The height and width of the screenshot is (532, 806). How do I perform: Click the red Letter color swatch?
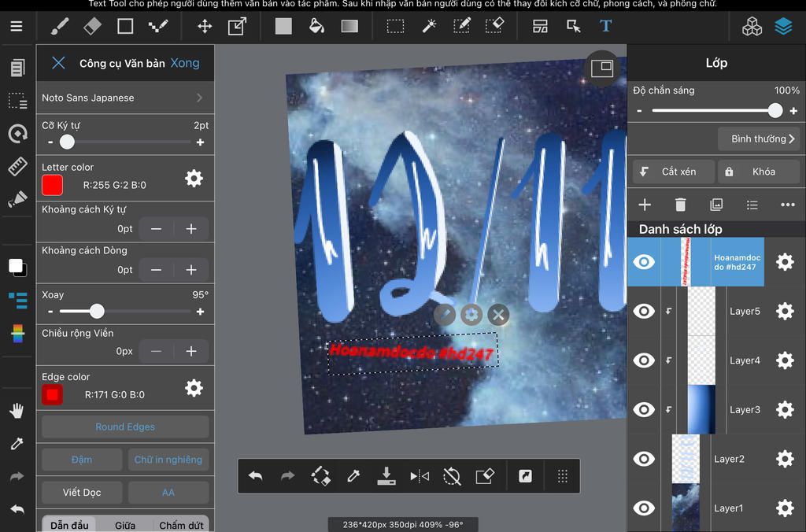pyautogui.click(x=52, y=185)
